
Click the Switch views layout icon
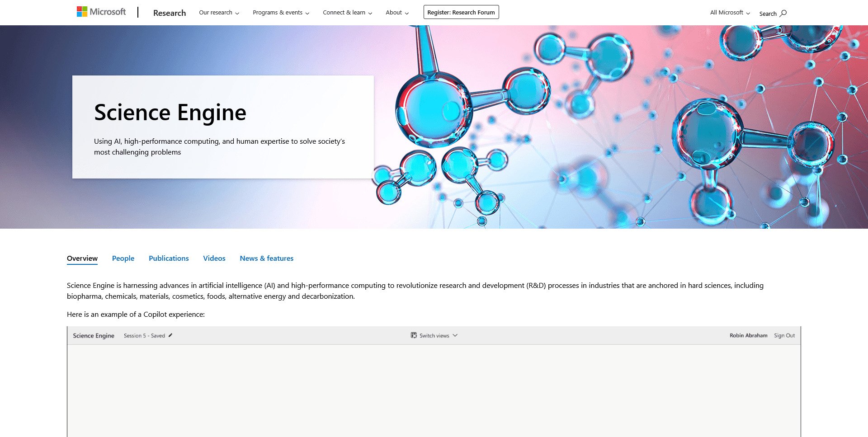(414, 335)
